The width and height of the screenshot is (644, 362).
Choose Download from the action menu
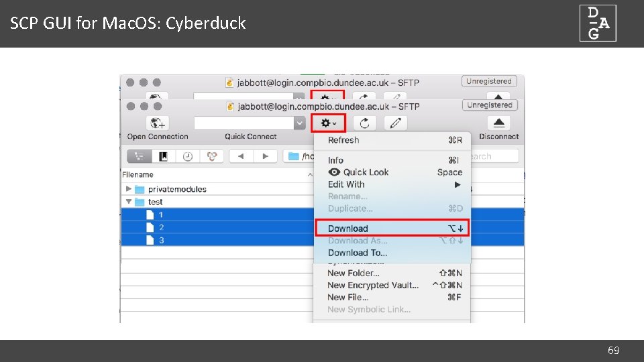392,228
